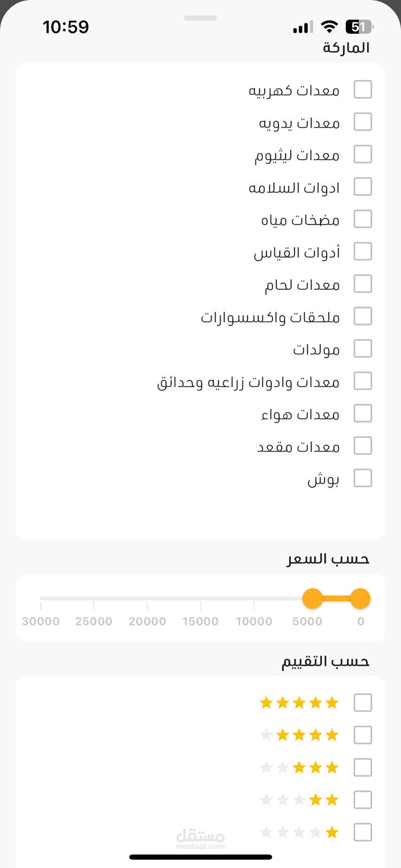Check the مضخات مياه option

click(x=362, y=219)
